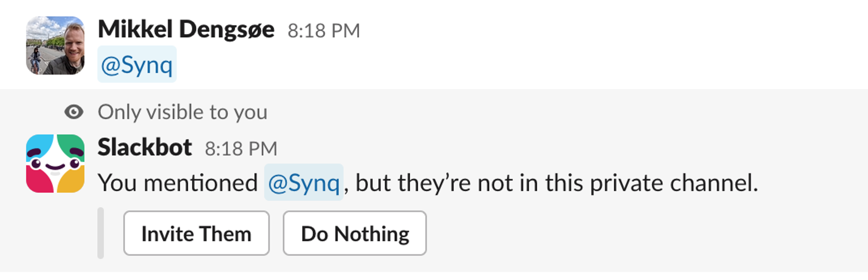
Task: Invite Synq with the Invite Them button
Action: point(197,233)
